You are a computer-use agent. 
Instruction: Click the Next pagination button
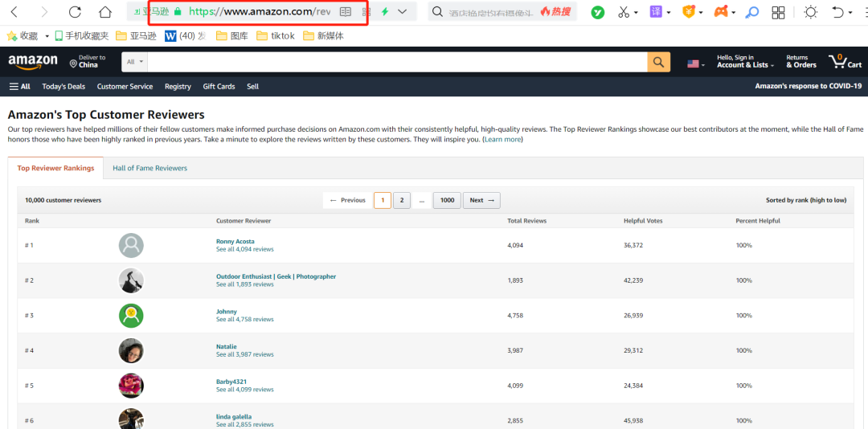[x=481, y=200]
